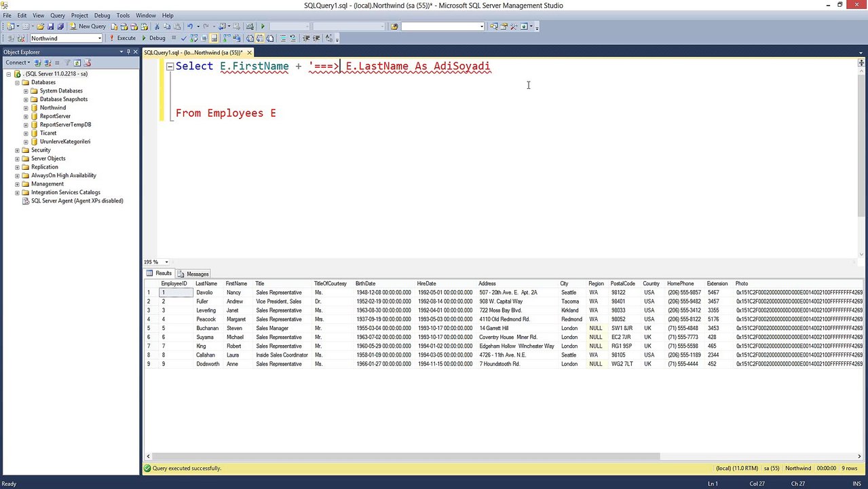The width and height of the screenshot is (868, 489).
Task: Click the Debug button
Action: point(154,38)
